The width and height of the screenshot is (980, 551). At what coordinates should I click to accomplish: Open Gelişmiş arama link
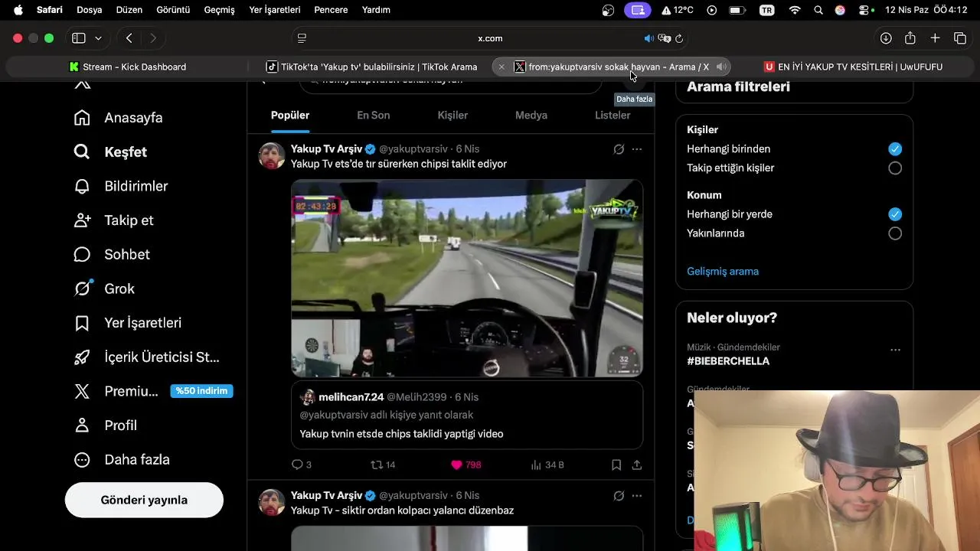click(723, 272)
